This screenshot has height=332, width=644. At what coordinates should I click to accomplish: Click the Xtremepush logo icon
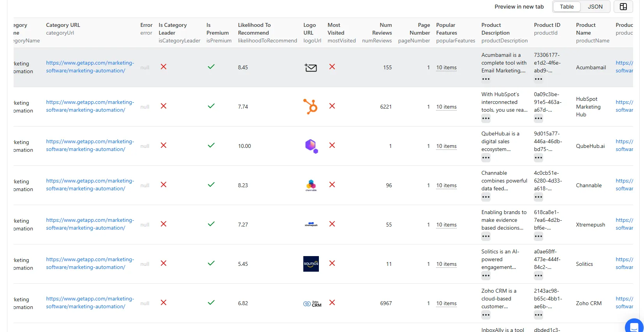[311, 225]
